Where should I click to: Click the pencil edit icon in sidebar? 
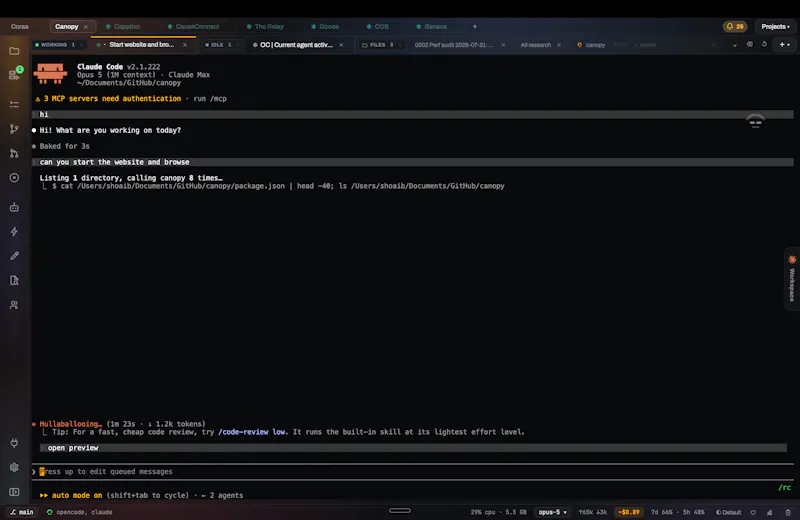(14, 256)
